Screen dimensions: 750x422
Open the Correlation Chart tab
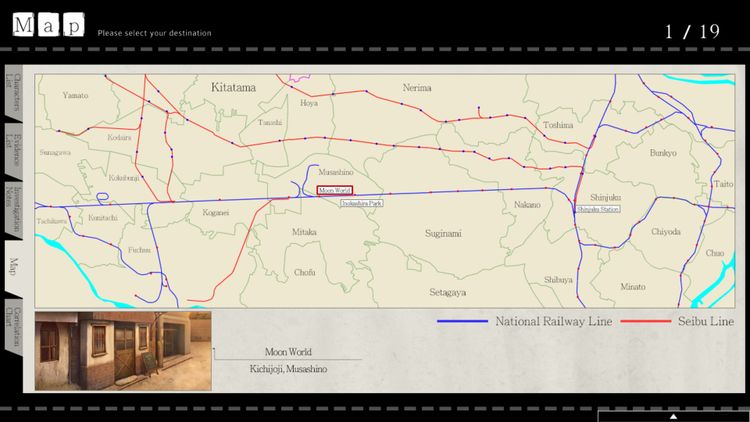pyautogui.click(x=12, y=326)
